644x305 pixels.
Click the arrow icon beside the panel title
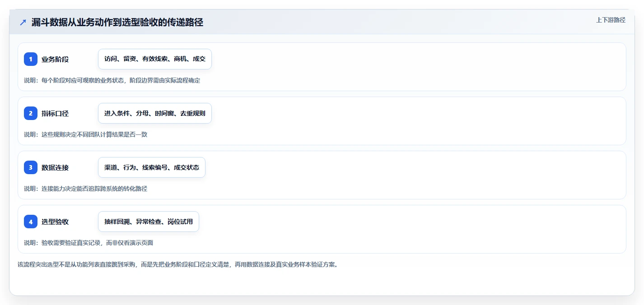point(23,23)
